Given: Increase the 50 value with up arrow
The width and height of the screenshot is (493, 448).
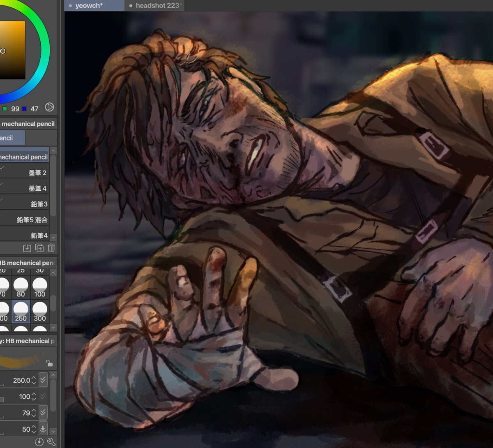Looking at the screenshot, I should point(34,426).
